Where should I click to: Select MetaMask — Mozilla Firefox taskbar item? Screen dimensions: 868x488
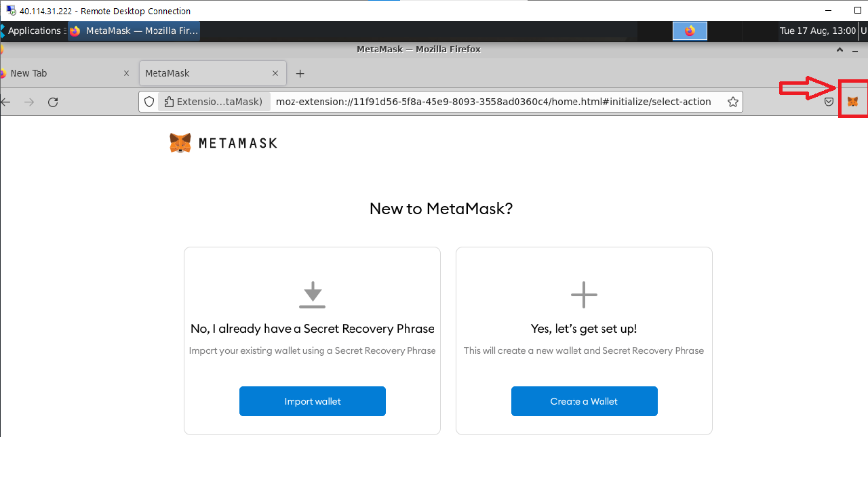click(134, 31)
